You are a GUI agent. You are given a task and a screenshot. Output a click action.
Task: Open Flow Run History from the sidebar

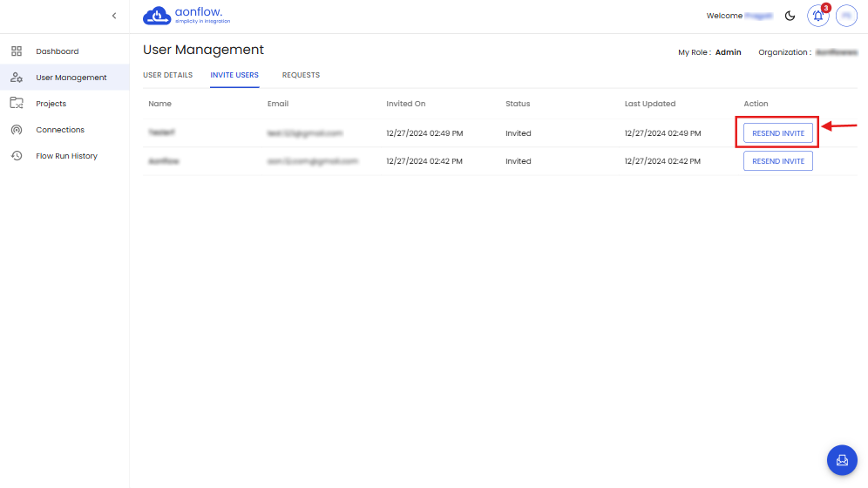tap(66, 156)
